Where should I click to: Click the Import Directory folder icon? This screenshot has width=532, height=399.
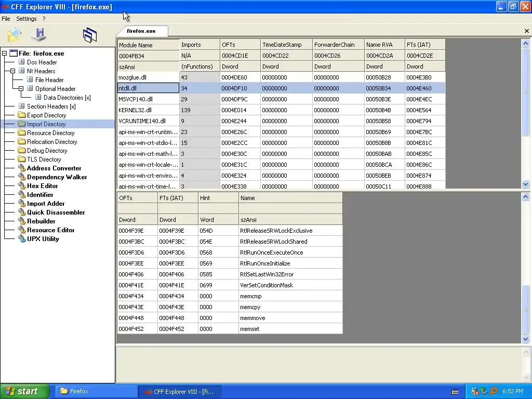[22, 124]
